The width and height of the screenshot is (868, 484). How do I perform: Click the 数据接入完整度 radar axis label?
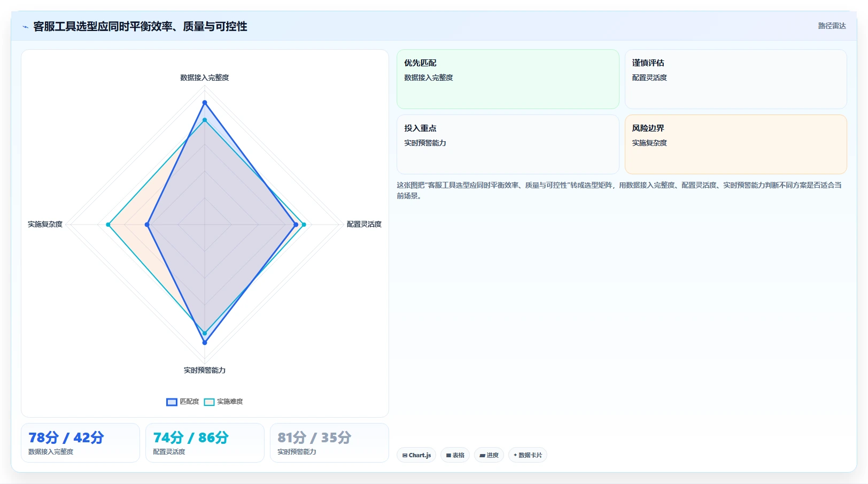tap(205, 78)
